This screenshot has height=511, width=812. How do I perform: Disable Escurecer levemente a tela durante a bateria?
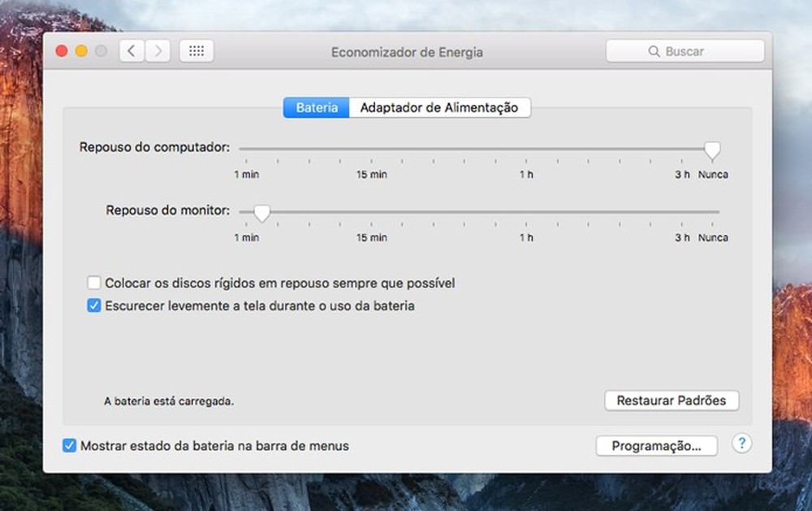[94, 305]
